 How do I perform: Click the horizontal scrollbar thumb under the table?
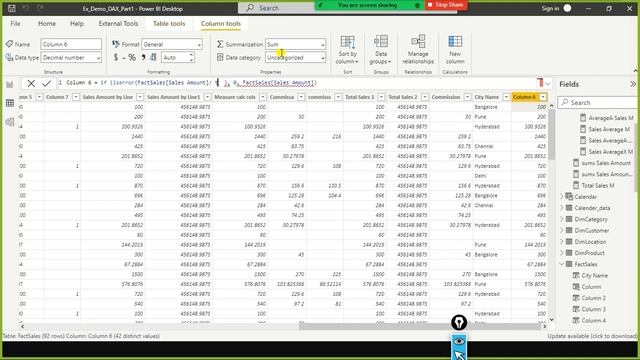(420, 326)
